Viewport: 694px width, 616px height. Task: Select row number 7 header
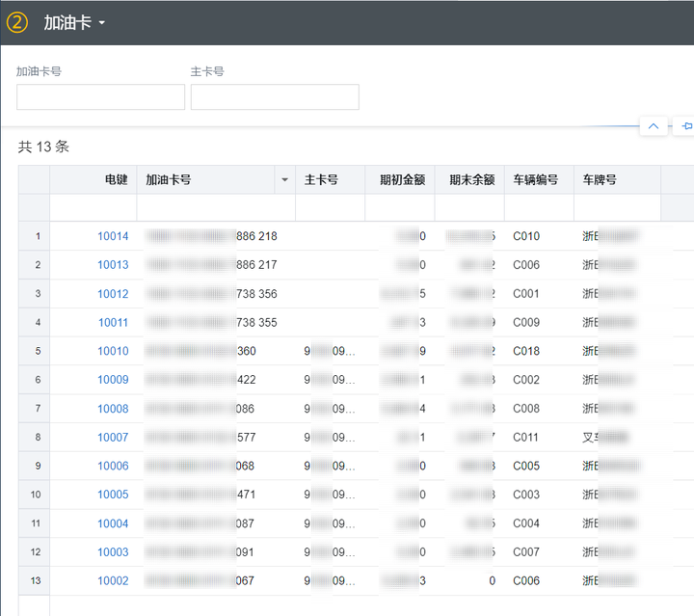[x=34, y=409]
